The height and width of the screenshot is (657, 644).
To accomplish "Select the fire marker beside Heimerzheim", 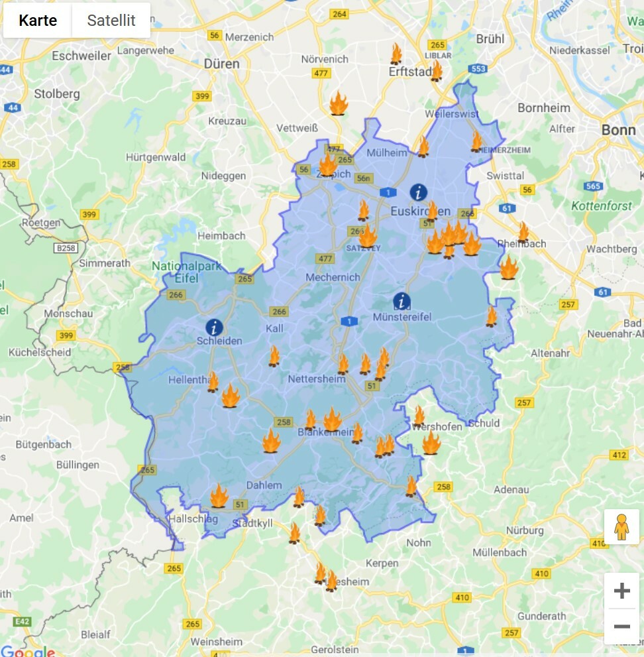I will [476, 141].
